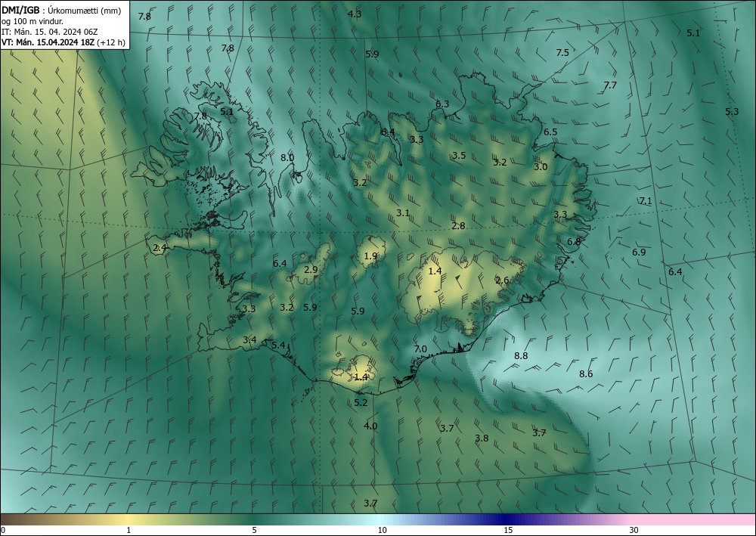Click the 7.7 value on the map
The width and height of the screenshot is (756, 536).
(x=610, y=85)
